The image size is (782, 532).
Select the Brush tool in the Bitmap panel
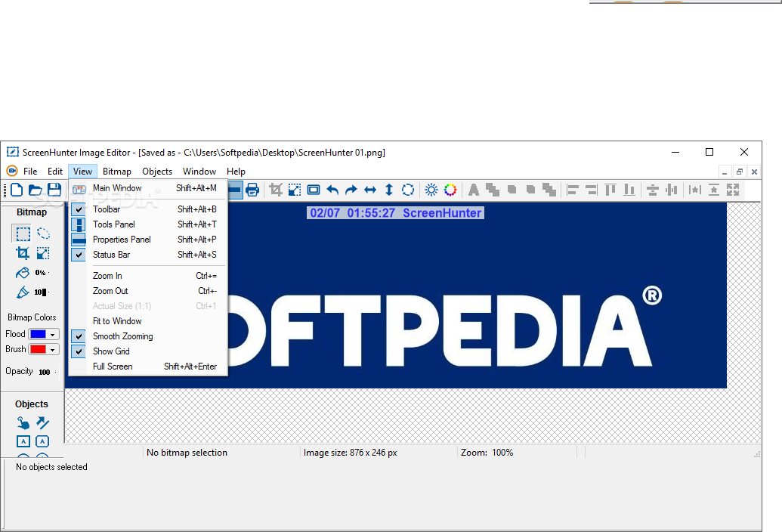pyautogui.click(x=23, y=292)
